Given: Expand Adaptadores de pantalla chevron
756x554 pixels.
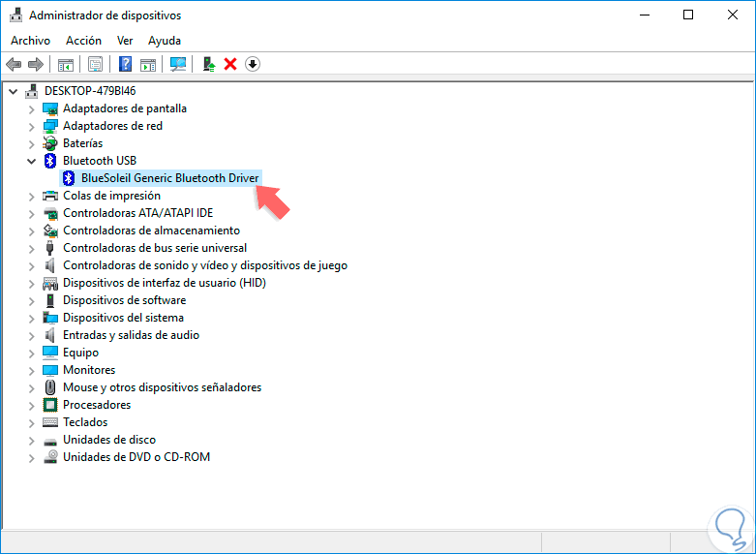Looking at the screenshot, I should tap(31, 109).
